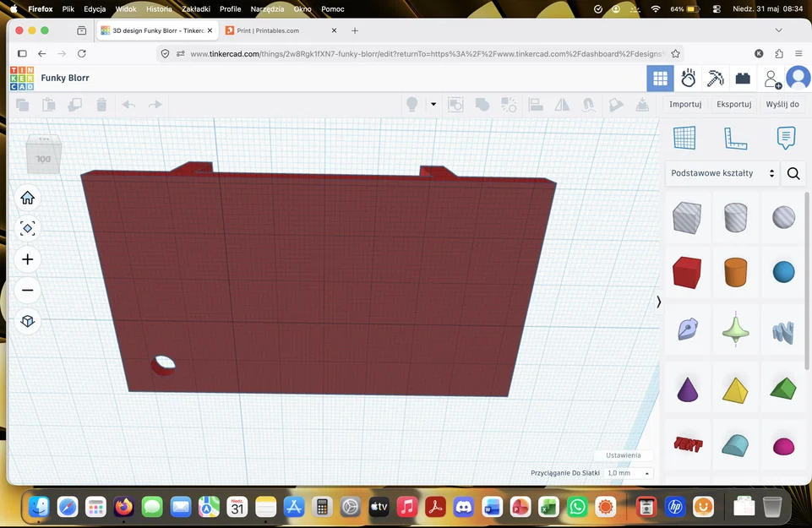Click the Wyślij do button
812x528 pixels.
pyautogui.click(x=782, y=104)
